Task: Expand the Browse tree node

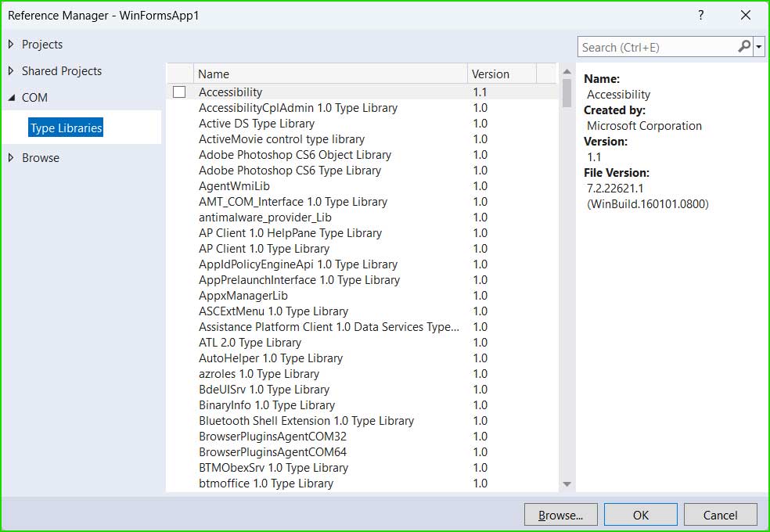Action: click(11, 157)
